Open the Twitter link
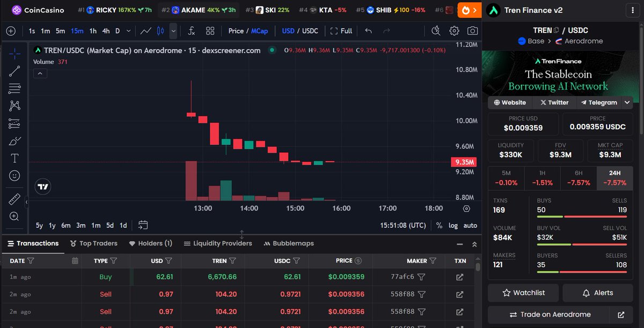 (x=554, y=102)
